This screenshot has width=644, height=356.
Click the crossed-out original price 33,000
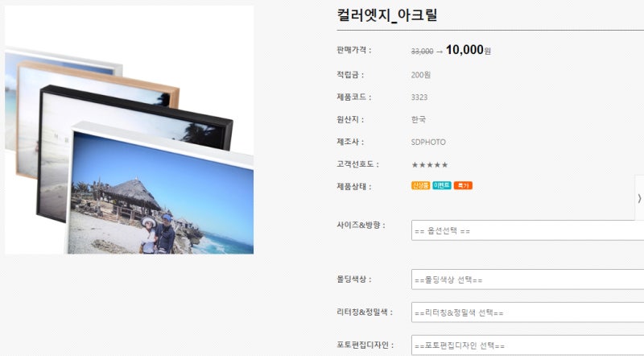(422, 52)
